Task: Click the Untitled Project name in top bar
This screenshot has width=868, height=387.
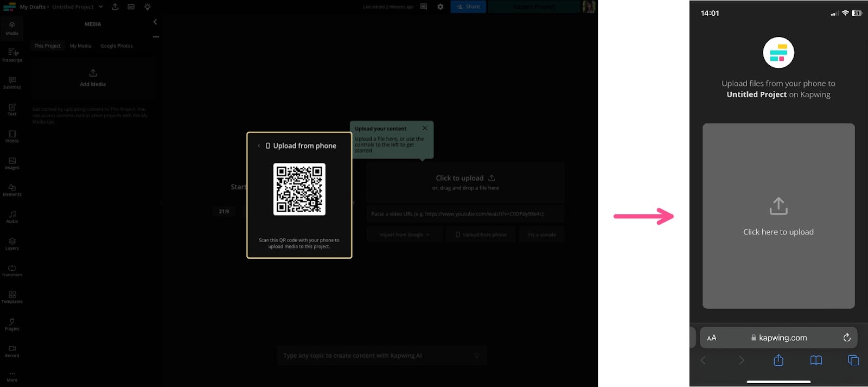Action: pos(73,7)
